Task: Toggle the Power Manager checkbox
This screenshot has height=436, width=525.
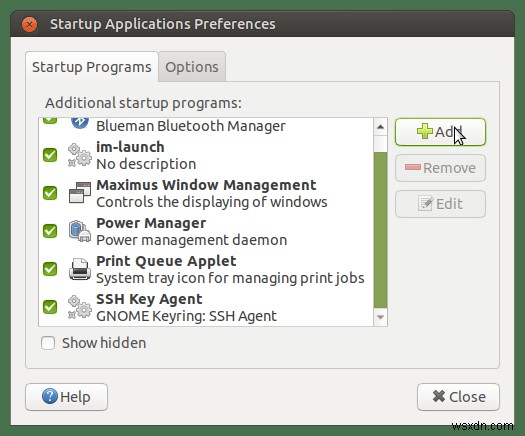Action: point(50,231)
